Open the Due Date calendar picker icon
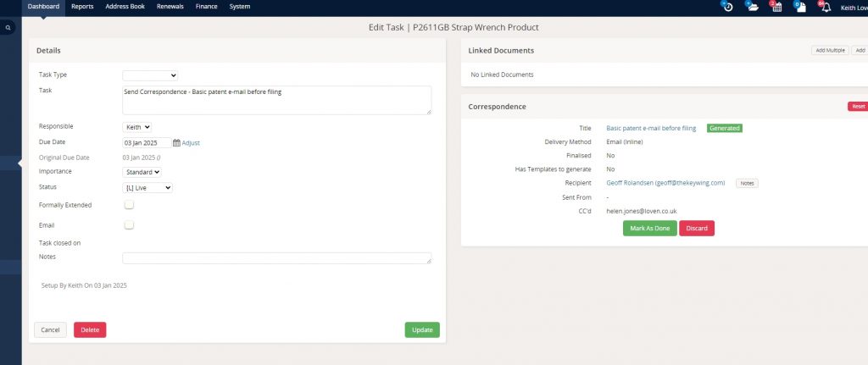The width and height of the screenshot is (868, 365). (x=176, y=143)
